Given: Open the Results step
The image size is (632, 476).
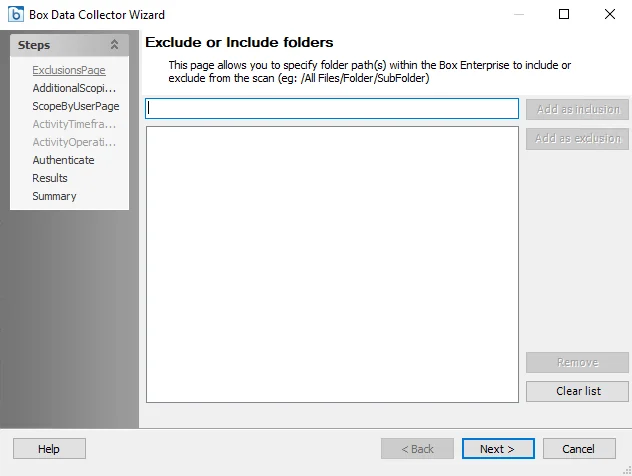Looking at the screenshot, I should point(50,178).
